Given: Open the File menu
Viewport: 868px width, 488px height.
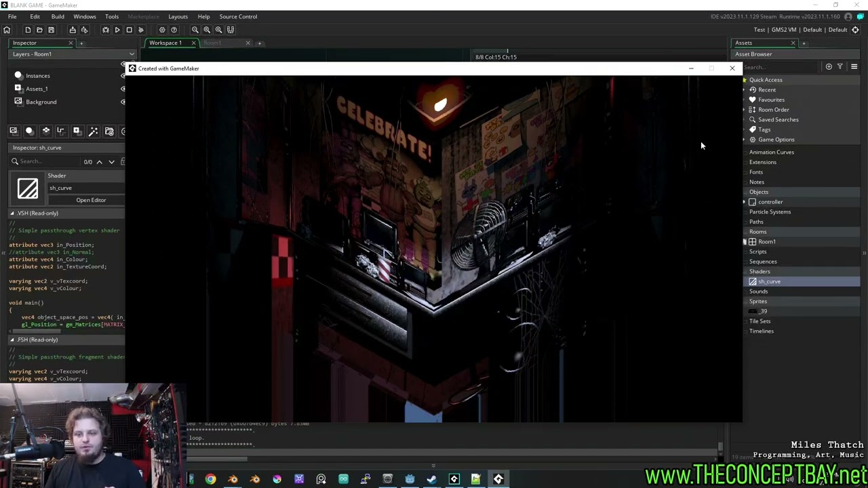Looking at the screenshot, I should (12, 16).
